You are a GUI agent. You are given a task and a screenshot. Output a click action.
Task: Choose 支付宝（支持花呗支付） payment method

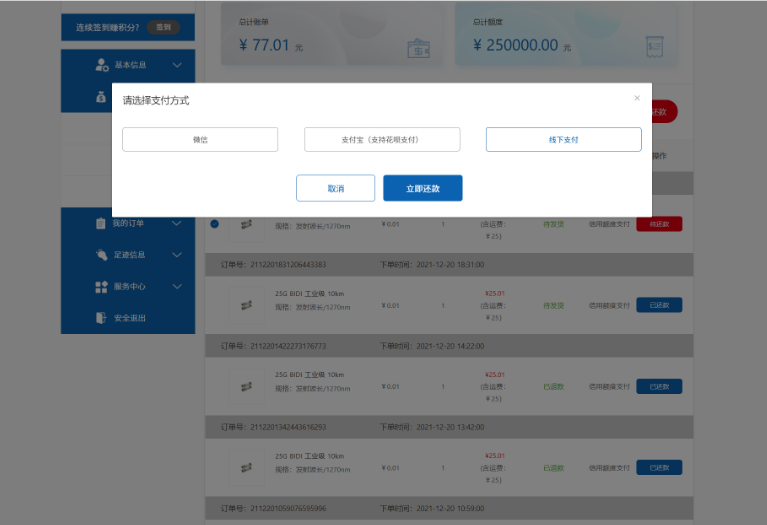click(382, 139)
